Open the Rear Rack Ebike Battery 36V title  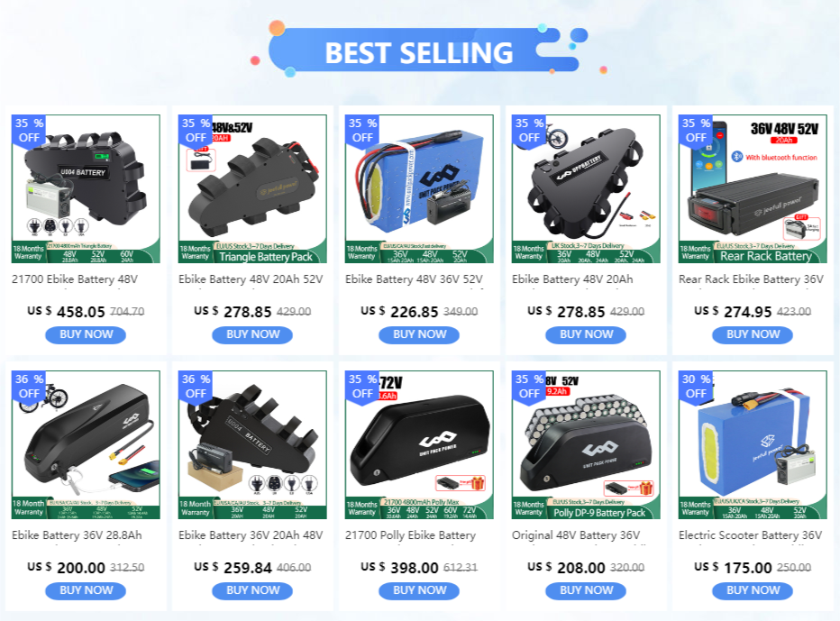click(x=751, y=279)
